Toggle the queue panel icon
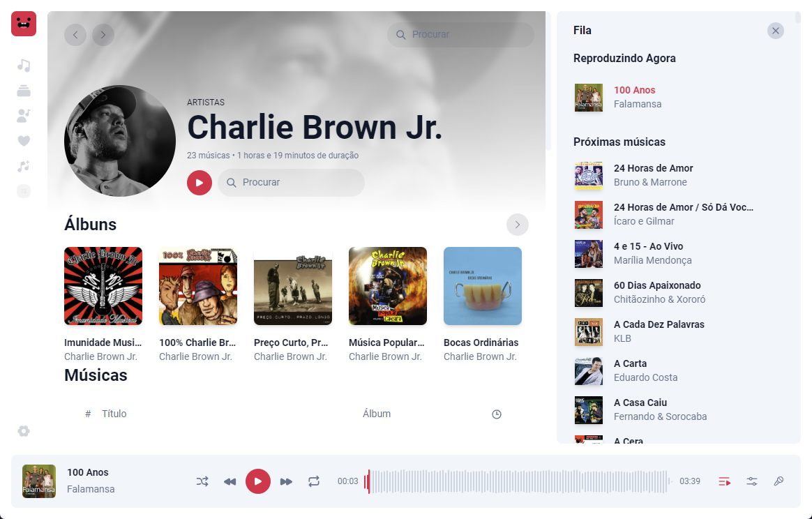This screenshot has width=812, height=519. click(x=725, y=482)
